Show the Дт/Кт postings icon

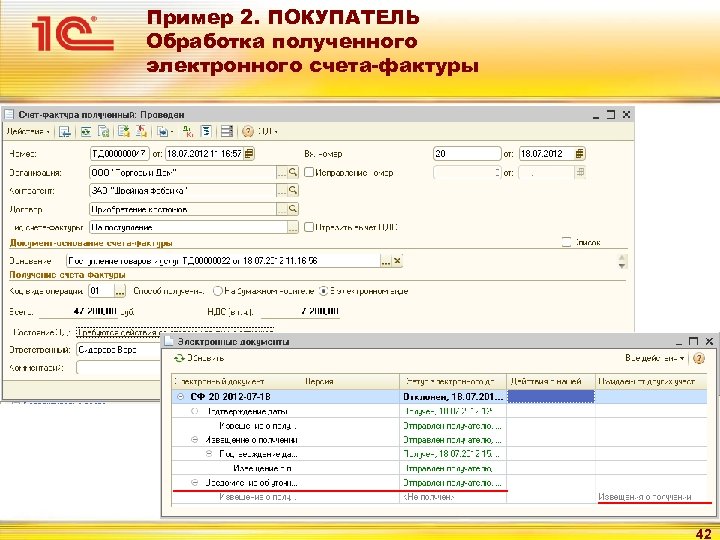pyautogui.click(x=188, y=132)
